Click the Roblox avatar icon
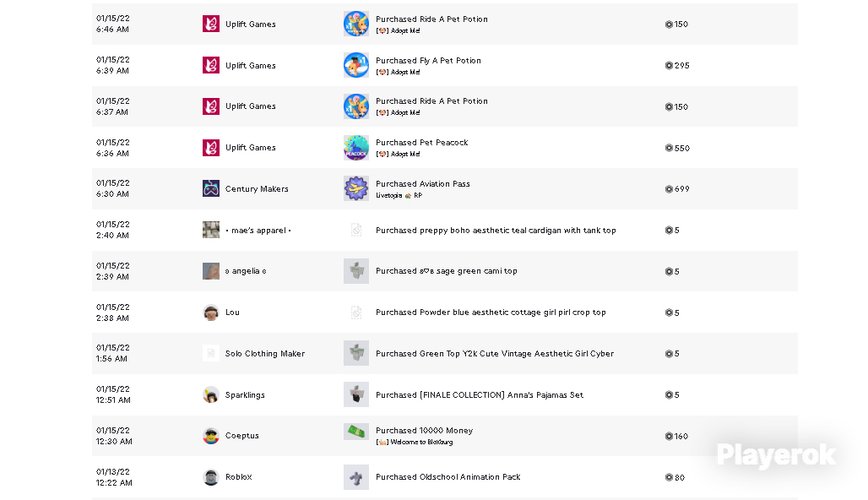This screenshot has height=500, width=868. tap(211, 477)
